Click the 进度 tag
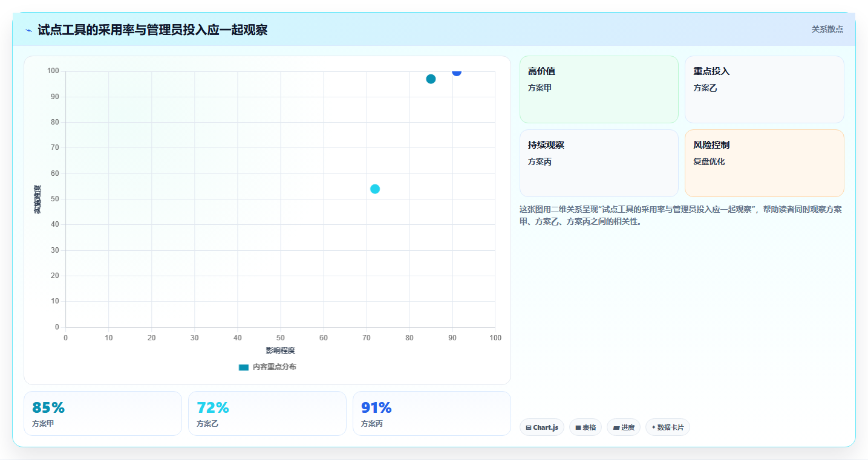The width and height of the screenshot is (868, 460). pos(624,427)
